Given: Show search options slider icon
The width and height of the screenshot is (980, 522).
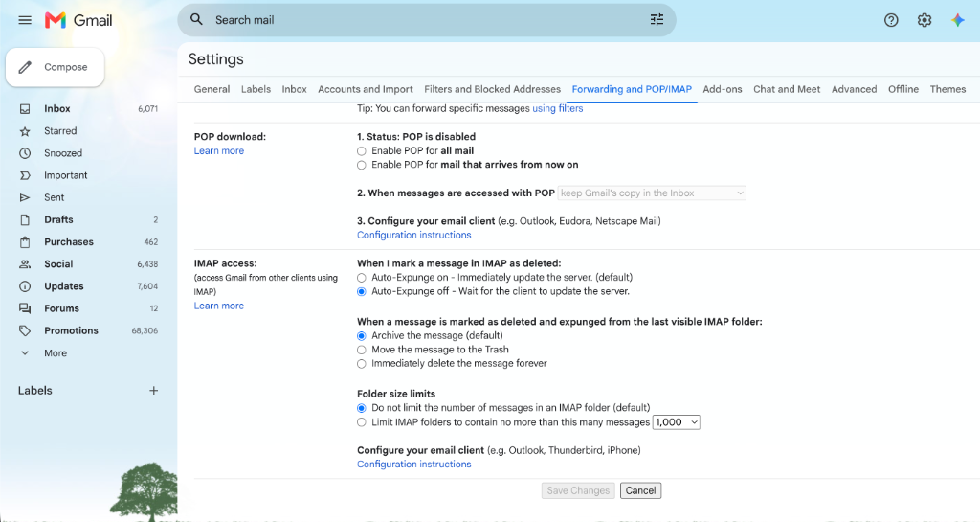Looking at the screenshot, I should 657,20.
